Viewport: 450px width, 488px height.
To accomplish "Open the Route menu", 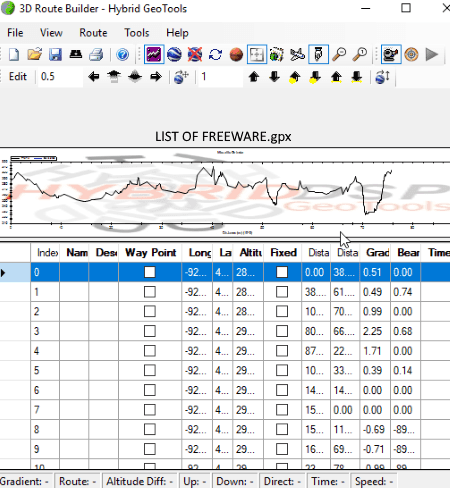I will pos(93,33).
